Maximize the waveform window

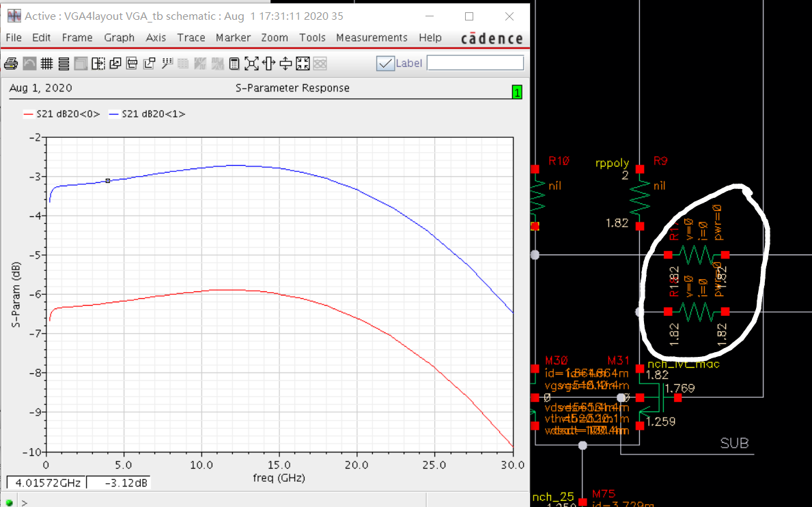click(469, 16)
